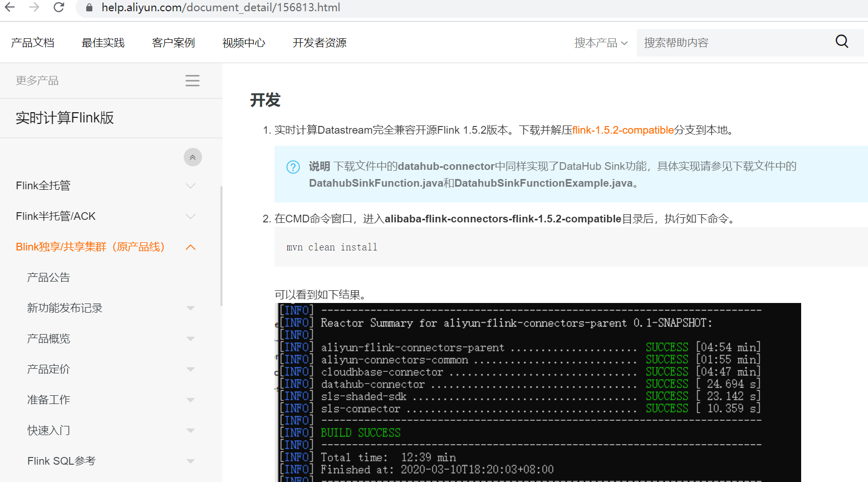Open the 视频中心 menu item
This screenshot has width=868, height=482.
pyautogui.click(x=243, y=42)
